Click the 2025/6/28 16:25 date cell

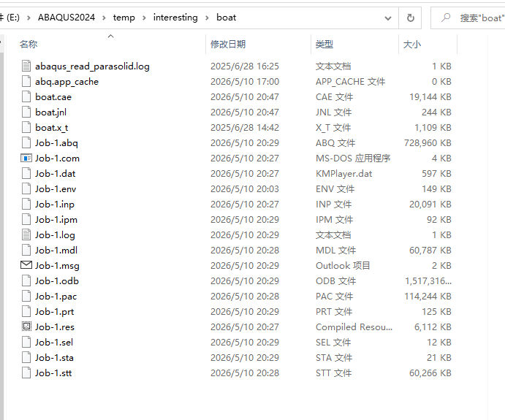coord(245,66)
